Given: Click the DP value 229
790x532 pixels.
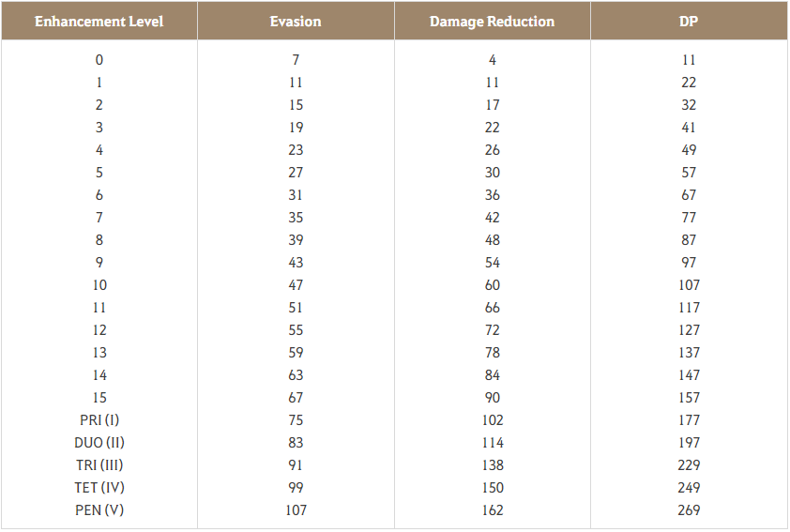Looking at the screenshot, I should point(689,464).
